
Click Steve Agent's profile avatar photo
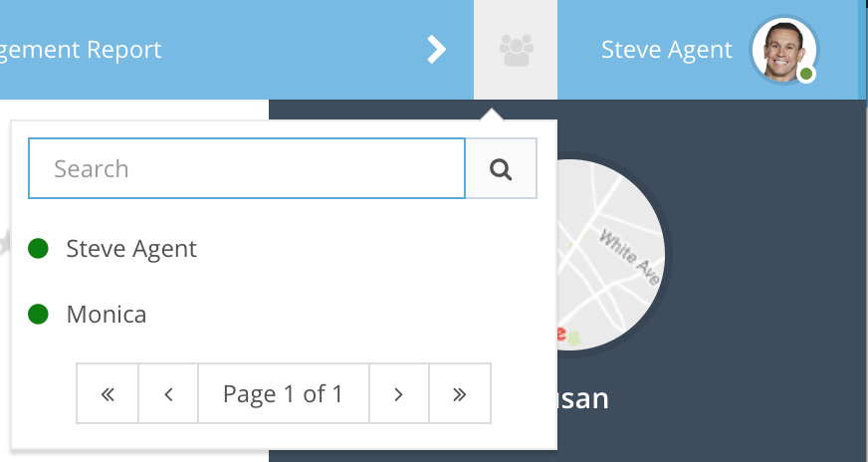pyautogui.click(x=783, y=49)
